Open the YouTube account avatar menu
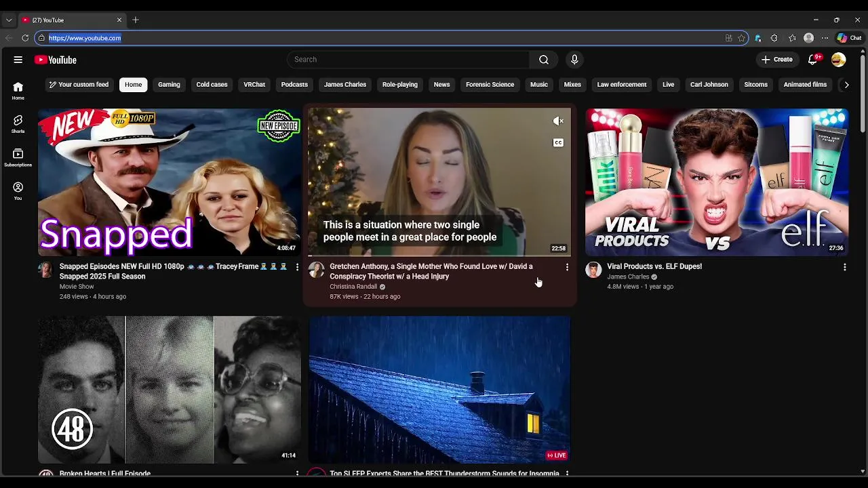The height and width of the screenshot is (488, 868). click(x=839, y=60)
